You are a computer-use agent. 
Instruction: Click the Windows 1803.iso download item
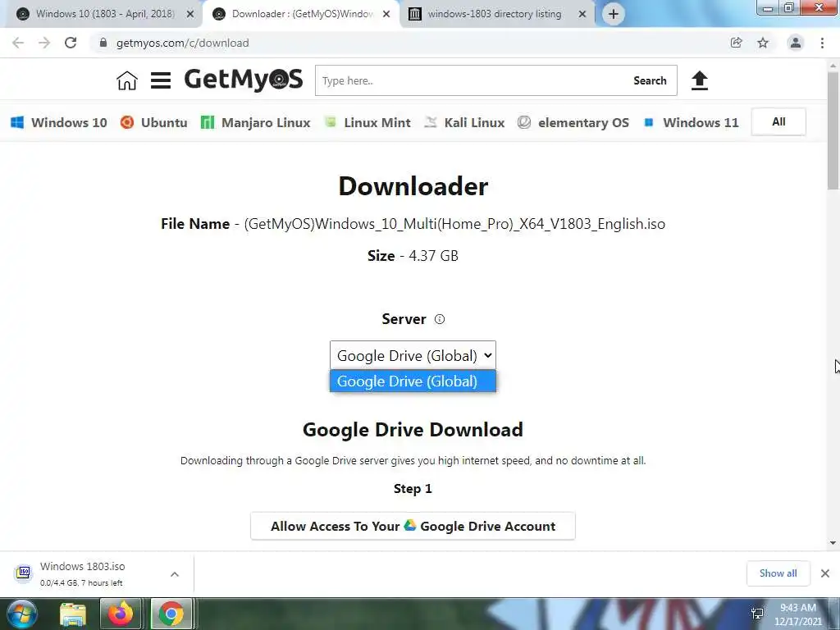pyautogui.click(x=97, y=573)
